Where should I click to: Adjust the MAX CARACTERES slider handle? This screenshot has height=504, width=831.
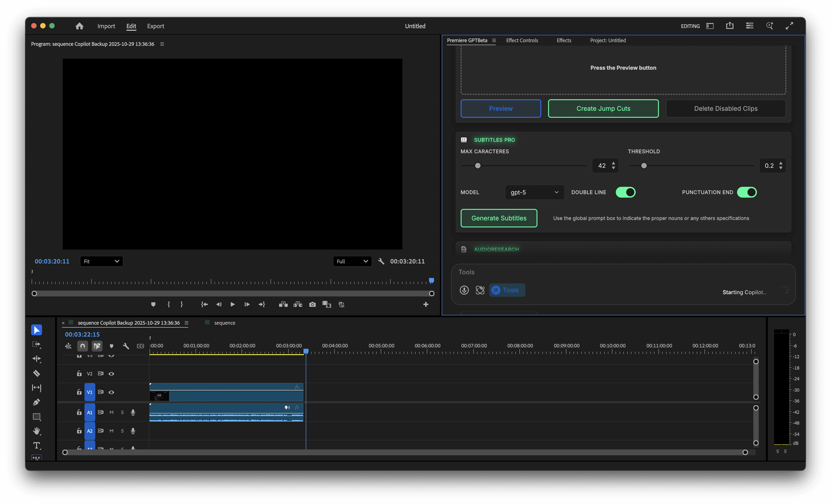[478, 165]
